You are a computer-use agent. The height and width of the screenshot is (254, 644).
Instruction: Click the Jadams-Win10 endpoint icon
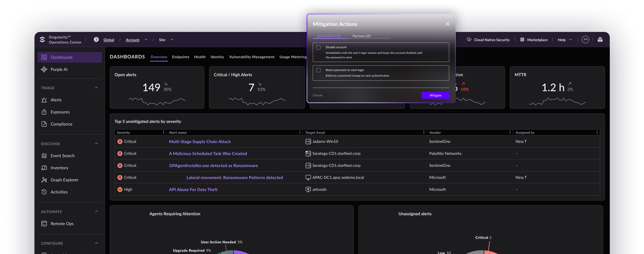308,141
